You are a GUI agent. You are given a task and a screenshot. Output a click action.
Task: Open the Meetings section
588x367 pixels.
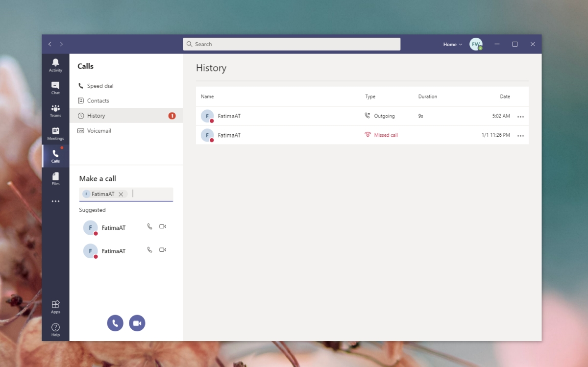click(55, 132)
